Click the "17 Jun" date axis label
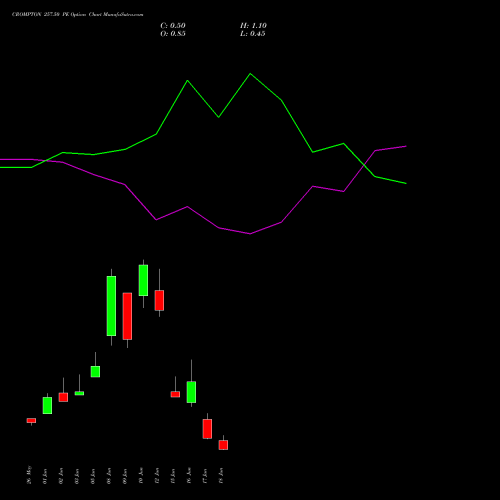The width and height of the screenshot is (500, 500). (x=205, y=476)
